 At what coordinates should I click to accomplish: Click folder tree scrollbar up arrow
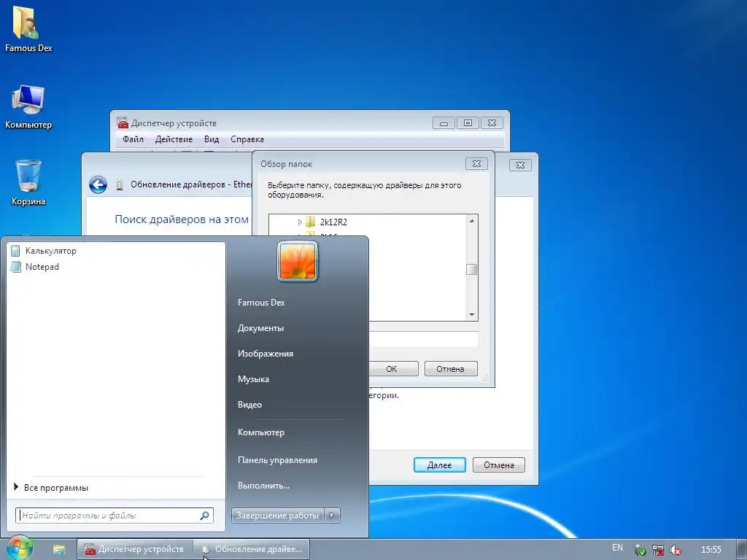coord(472,220)
